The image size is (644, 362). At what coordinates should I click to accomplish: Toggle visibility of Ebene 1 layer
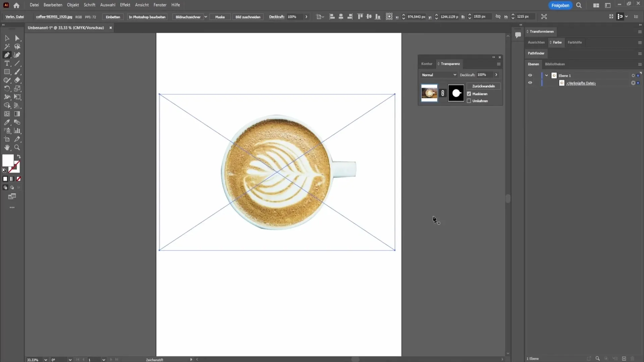(530, 75)
